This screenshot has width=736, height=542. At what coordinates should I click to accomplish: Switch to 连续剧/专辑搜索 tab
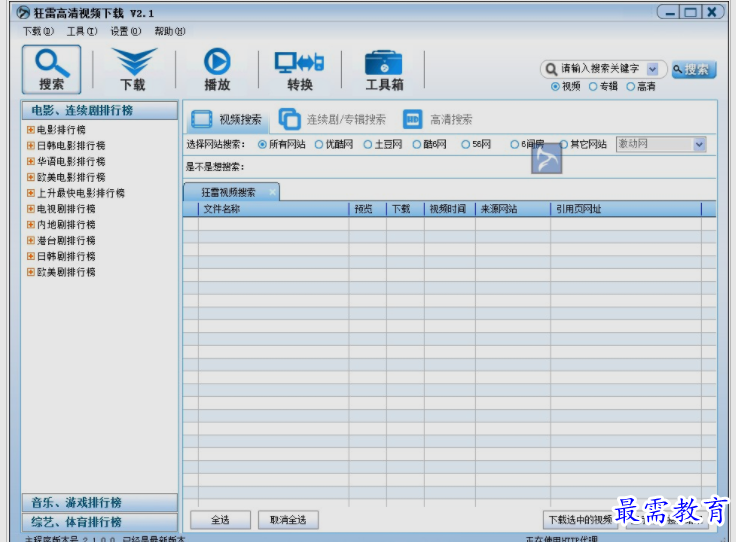332,120
